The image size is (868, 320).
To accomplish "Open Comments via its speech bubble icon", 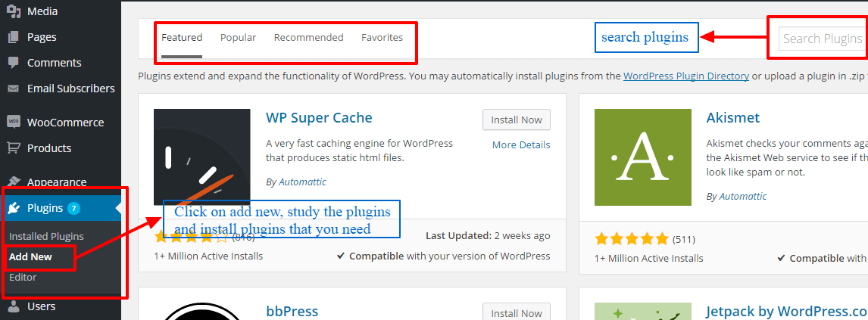I will [14, 63].
